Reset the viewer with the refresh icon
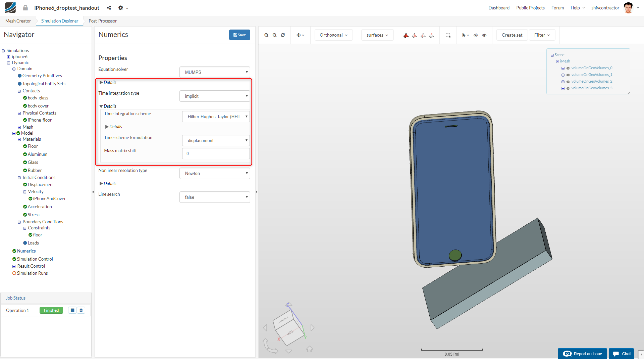The image size is (644, 359). tap(283, 35)
